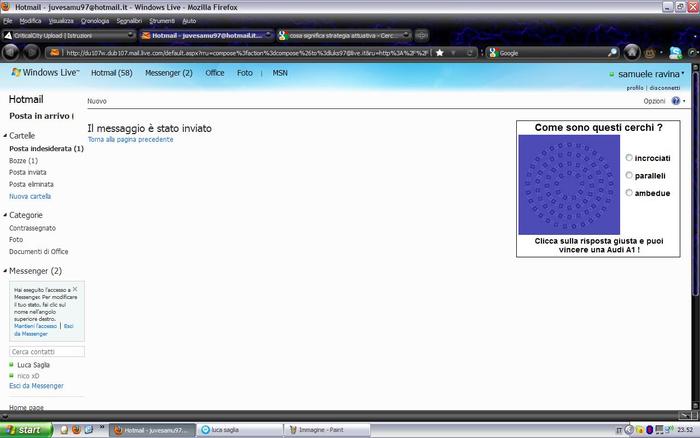This screenshot has width=700, height=438.
Task: Open the browser home page button
Action: tap(632, 53)
